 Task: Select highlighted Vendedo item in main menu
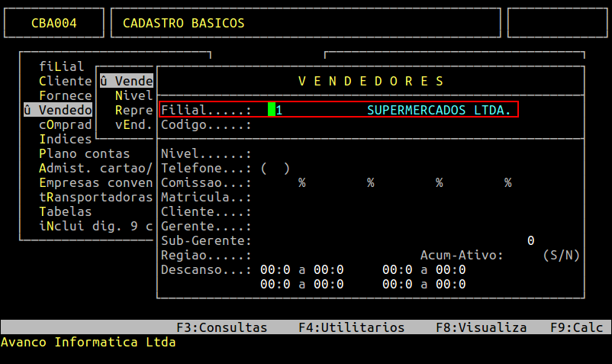(58, 110)
